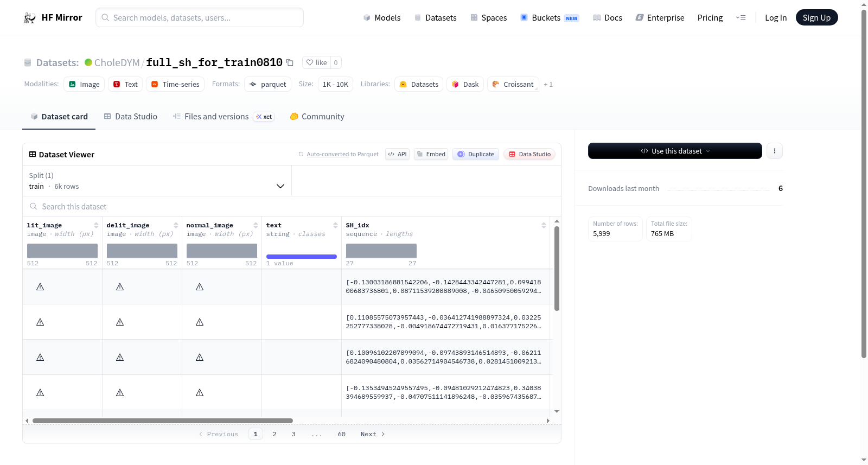Sort the SH_idx column
868x465 pixels.
544,225
